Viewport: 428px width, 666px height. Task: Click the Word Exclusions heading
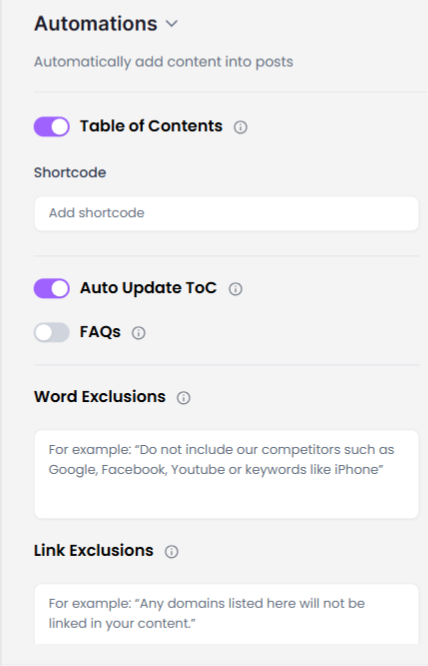pyautogui.click(x=100, y=397)
